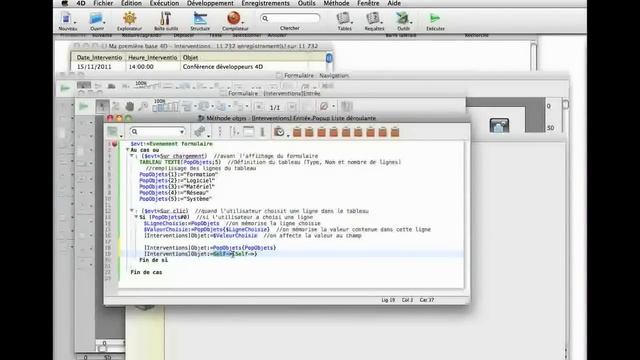640x360 pixels.
Task: Collapse the 'Au cas ou' code block
Action: pos(127,150)
